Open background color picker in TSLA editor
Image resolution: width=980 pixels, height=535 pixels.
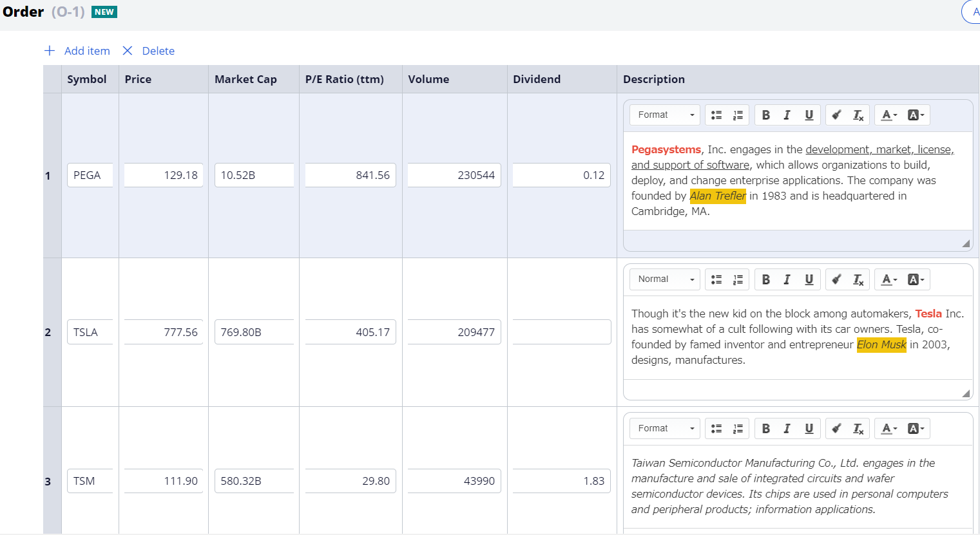pyautogui.click(x=916, y=279)
